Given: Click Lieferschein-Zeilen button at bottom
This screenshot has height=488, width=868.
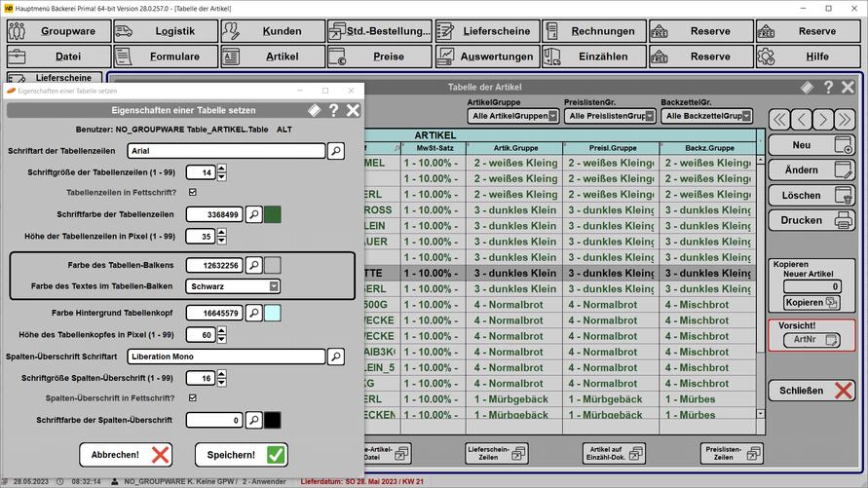Looking at the screenshot, I should 497,454.
